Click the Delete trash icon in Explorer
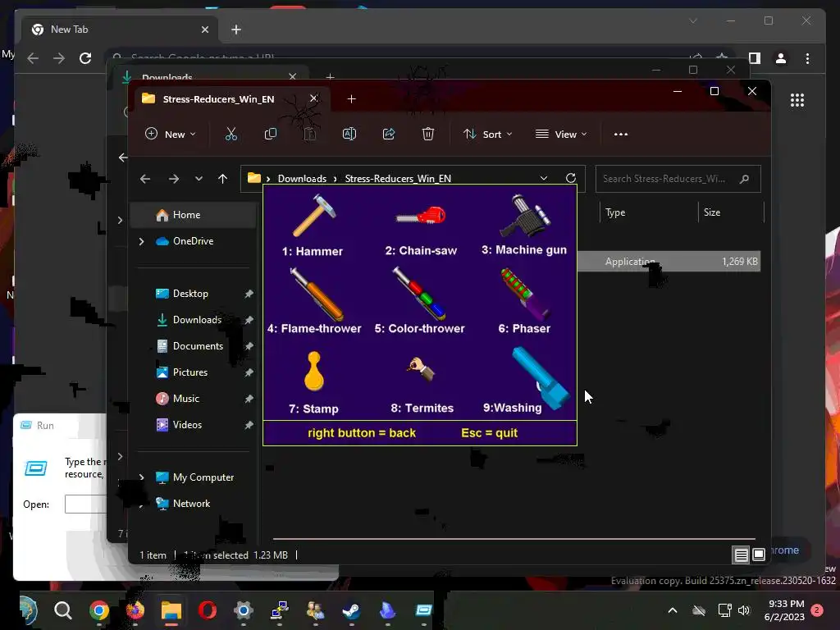This screenshot has height=630, width=840. [x=428, y=134]
